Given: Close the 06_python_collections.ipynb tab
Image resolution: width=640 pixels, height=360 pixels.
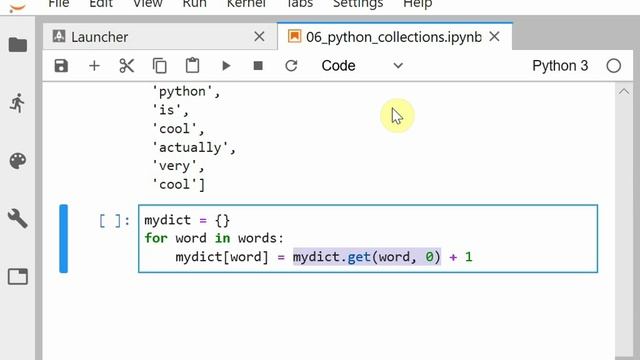Looking at the screenshot, I should point(494,37).
